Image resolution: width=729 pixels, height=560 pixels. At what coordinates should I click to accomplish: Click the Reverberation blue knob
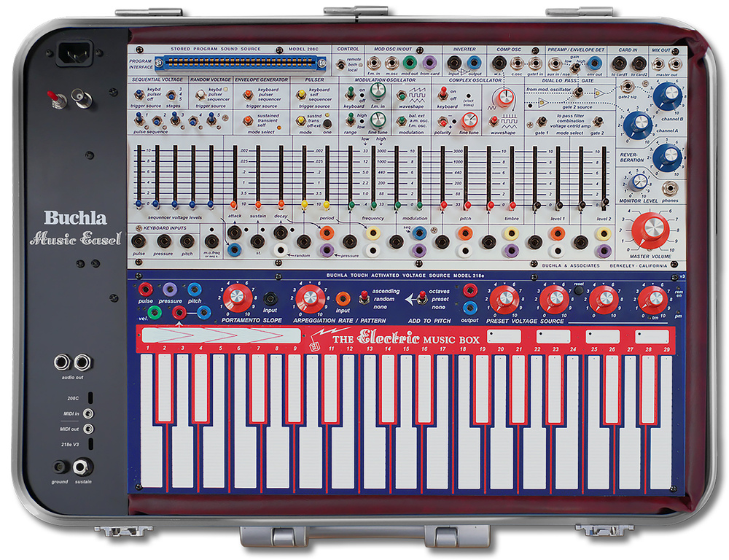pos(668,157)
